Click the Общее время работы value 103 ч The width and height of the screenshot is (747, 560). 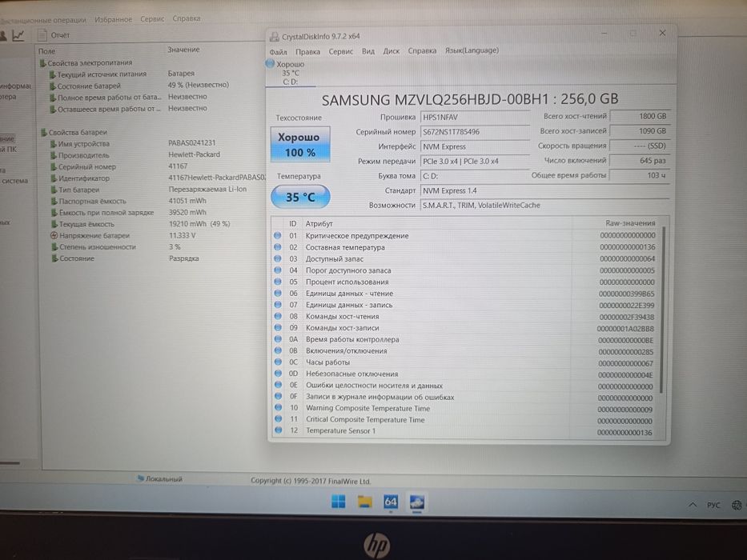(x=640, y=175)
